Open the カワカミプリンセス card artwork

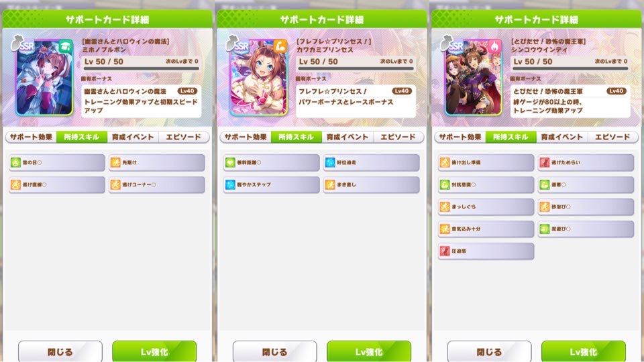pos(259,77)
